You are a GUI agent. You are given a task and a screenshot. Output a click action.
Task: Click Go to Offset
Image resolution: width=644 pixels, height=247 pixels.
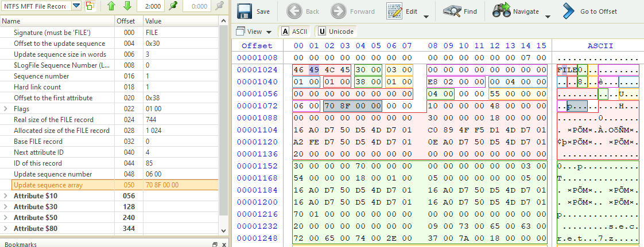tap(589, 11)
